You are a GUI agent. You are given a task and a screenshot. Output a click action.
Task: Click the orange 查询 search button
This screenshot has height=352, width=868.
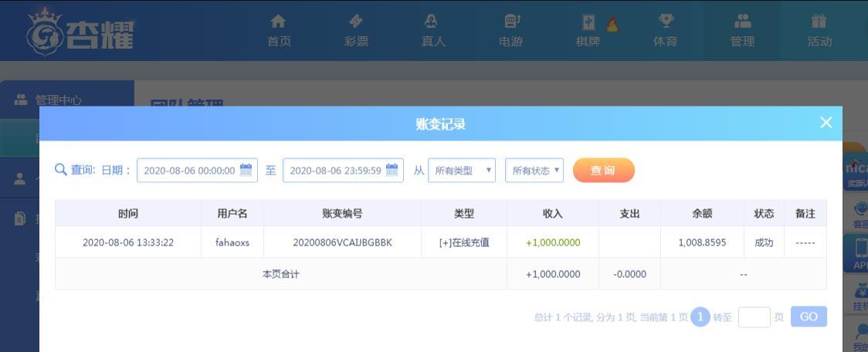(x=603, y=171)
